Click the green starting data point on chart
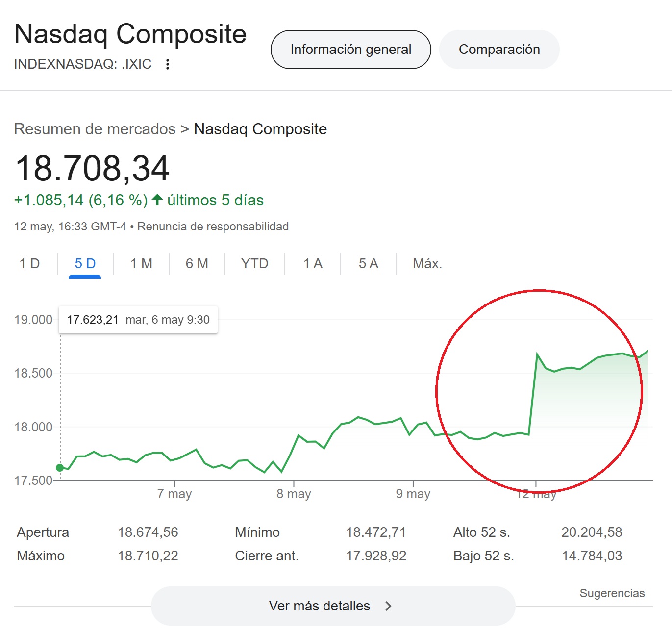This screenshot has height=633, width=672. pos(60,468)
